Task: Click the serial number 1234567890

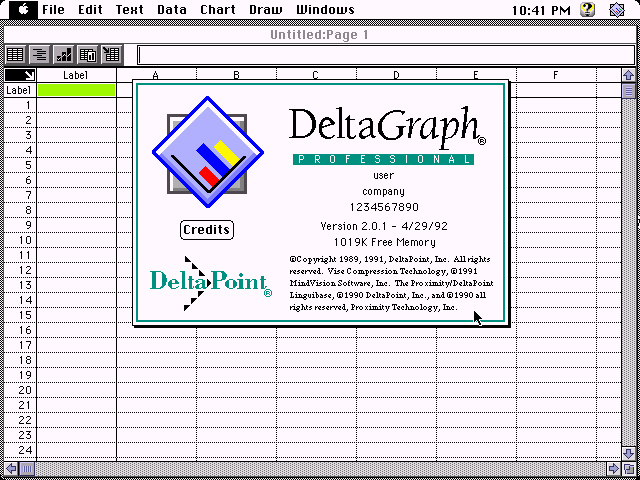Action: [x=384, y=207]
